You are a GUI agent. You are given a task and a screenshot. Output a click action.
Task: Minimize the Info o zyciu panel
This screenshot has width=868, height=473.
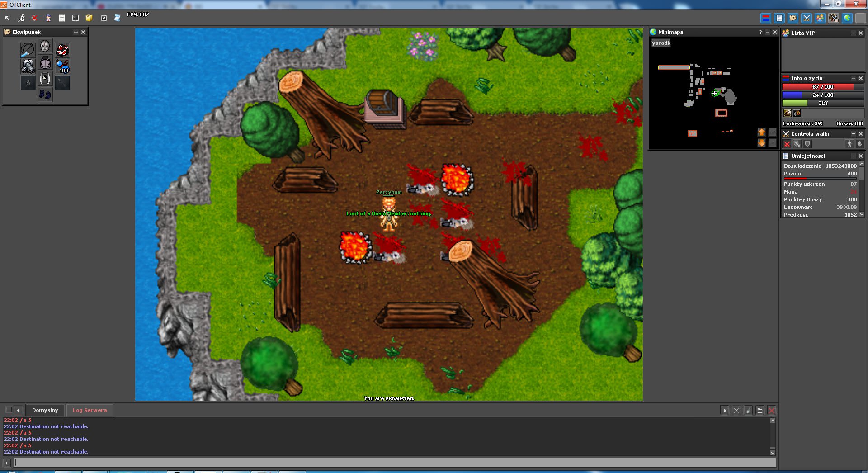pyautogui.click(x=854, y=78)
